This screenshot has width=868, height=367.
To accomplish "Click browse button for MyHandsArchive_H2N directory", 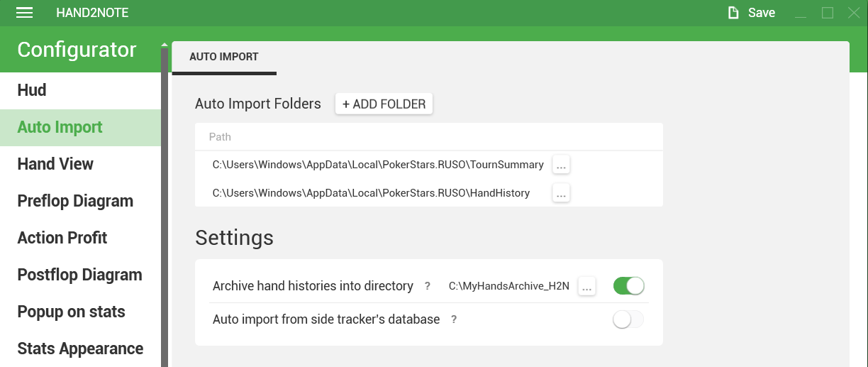I will tap(586, 286).
